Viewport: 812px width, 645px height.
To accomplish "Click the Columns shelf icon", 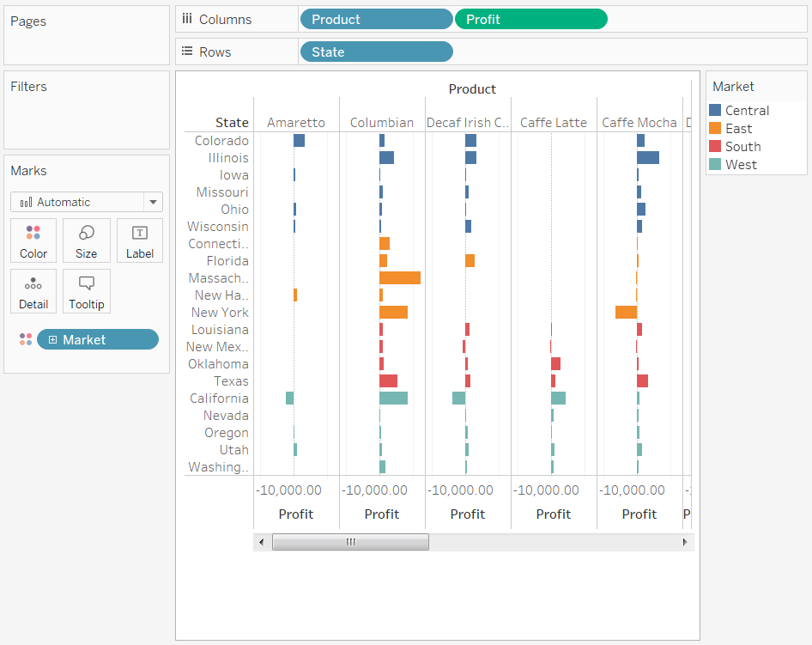I will [x=187, y=19].
